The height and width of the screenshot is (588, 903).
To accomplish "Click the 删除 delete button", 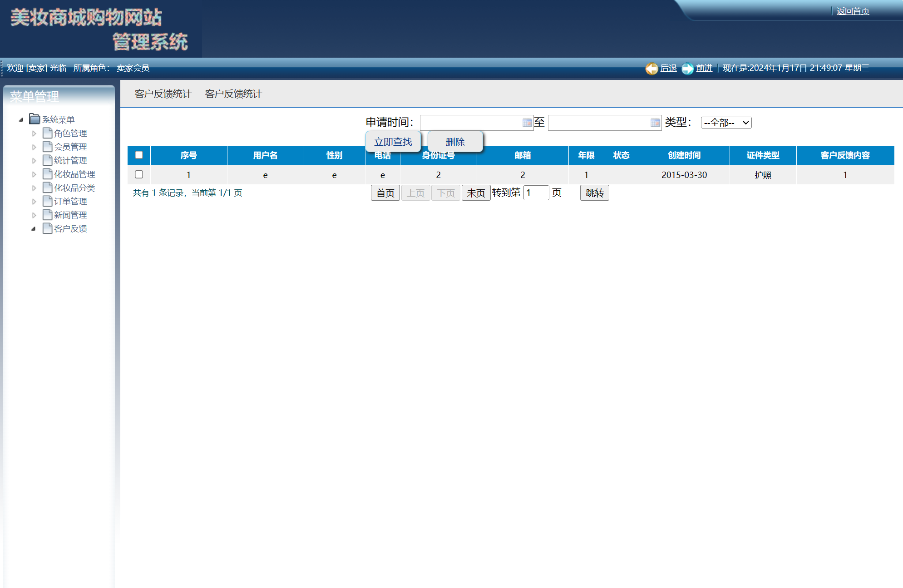I will pyautogui.click(x=455, y=142).
